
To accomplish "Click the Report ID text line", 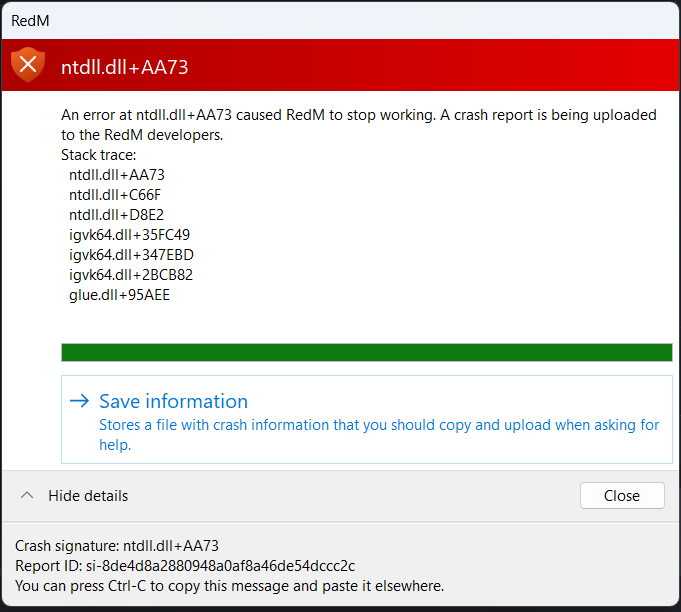I will pos(185,566).
